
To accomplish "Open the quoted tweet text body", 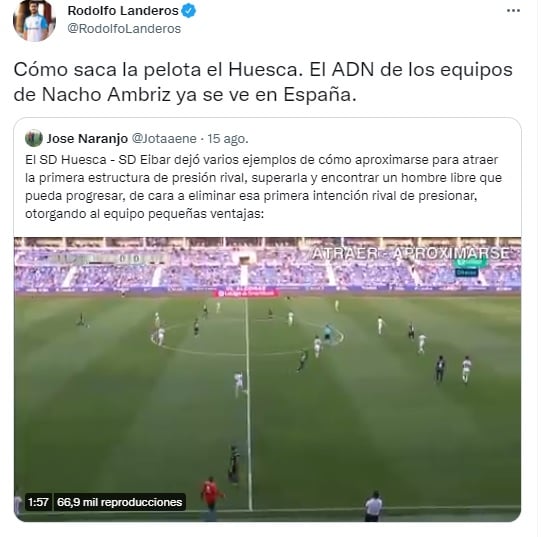I will coord(264,187).
